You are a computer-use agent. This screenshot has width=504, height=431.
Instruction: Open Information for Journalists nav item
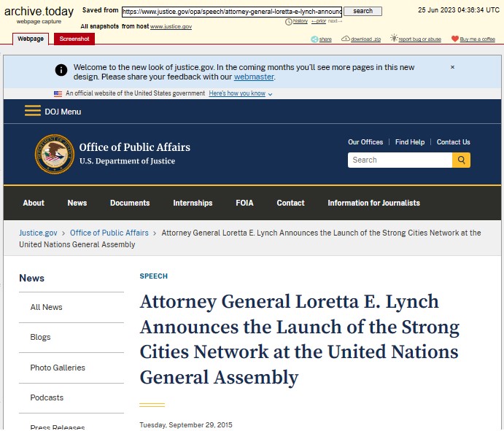[374, 203]
